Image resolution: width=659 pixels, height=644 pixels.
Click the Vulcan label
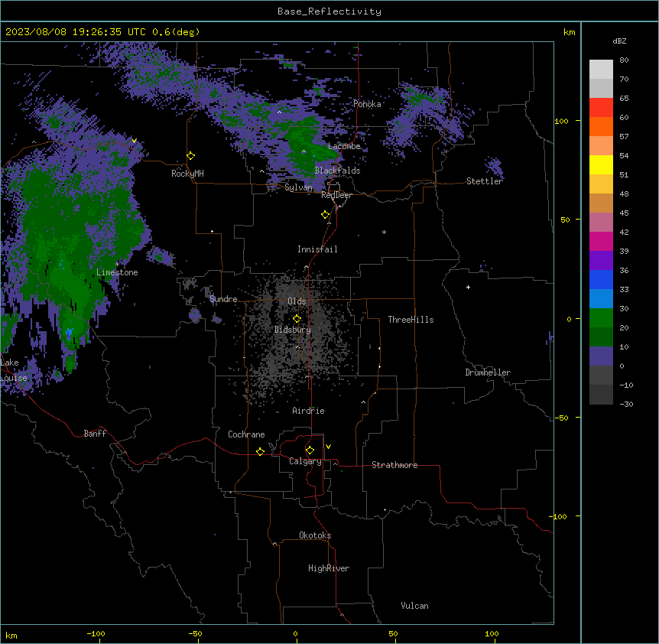414,606
